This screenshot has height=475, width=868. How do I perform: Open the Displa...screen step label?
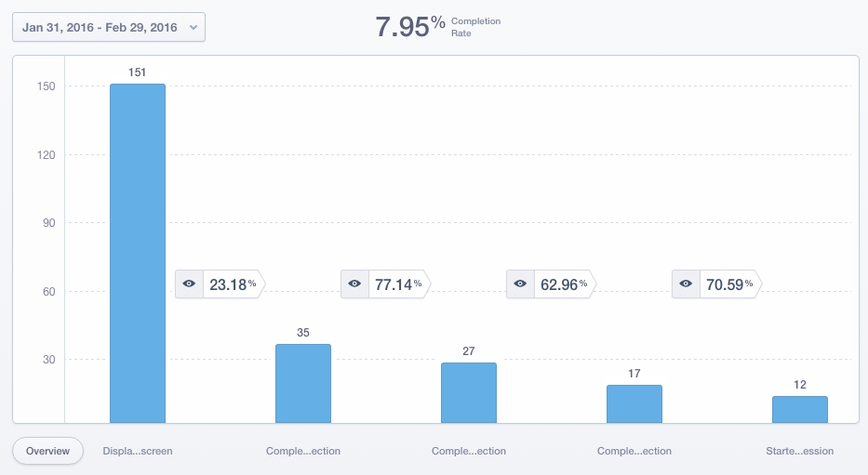[138, 451]
